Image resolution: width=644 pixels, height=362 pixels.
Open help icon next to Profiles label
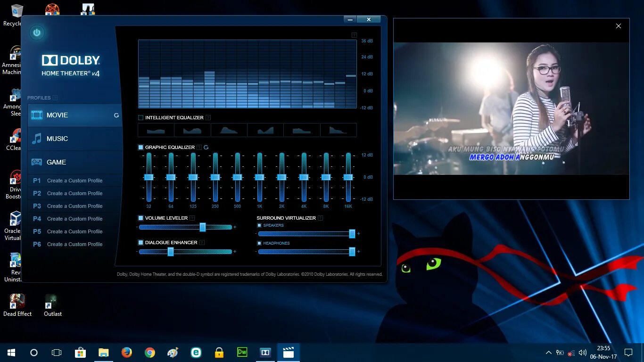(55, 98)
